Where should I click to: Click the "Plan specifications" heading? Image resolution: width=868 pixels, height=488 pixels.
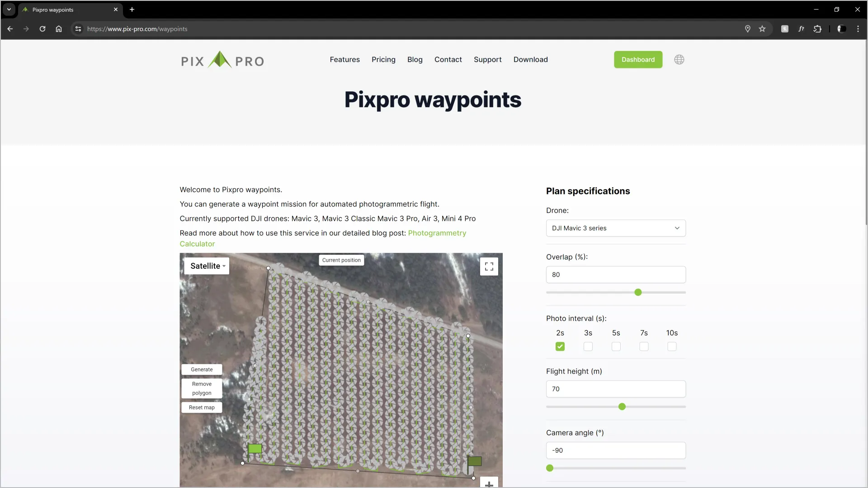pos(588,191)
